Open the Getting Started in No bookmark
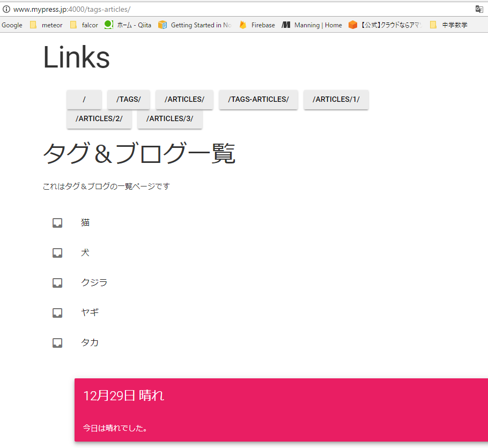 click(x=195, y=25)
